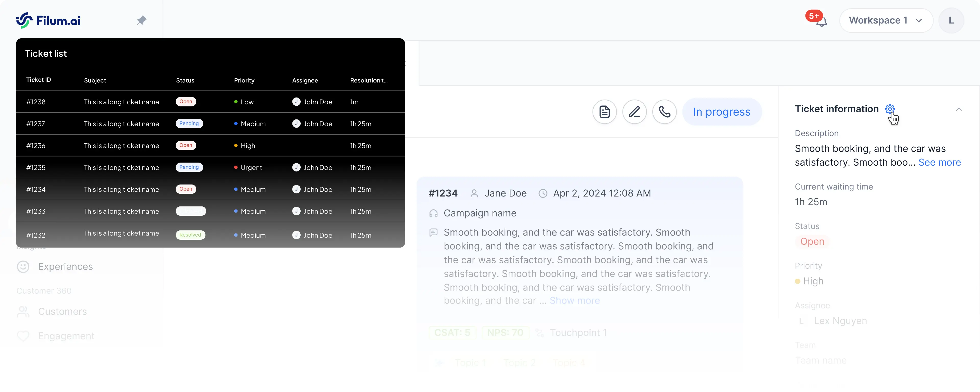Viewport: 980px width, 392px height.
Task: Click the Pending badge on ticket #1237
Action: (189, 124)
